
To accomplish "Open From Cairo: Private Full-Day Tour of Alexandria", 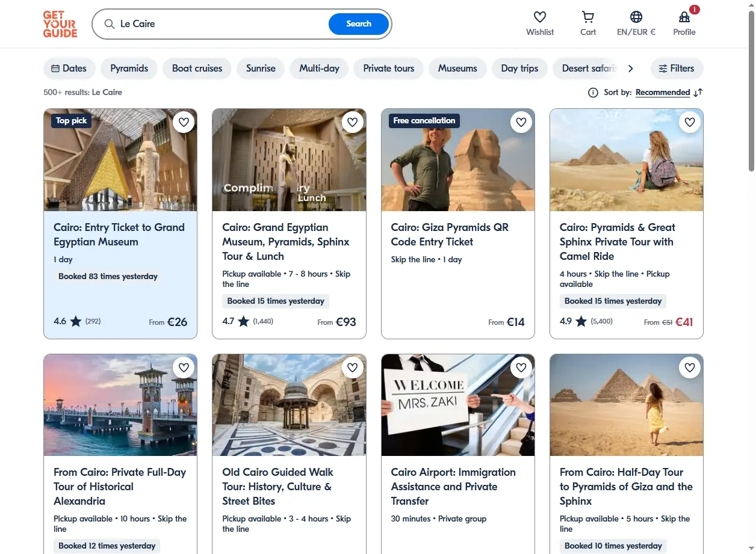I will click(x=120, y=487).
